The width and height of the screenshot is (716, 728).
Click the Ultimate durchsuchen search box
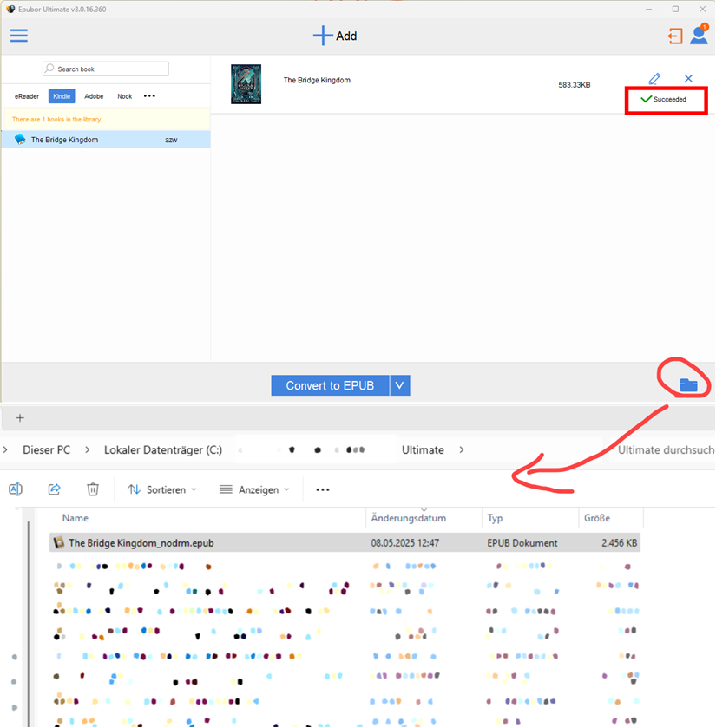tap(662, 449)
